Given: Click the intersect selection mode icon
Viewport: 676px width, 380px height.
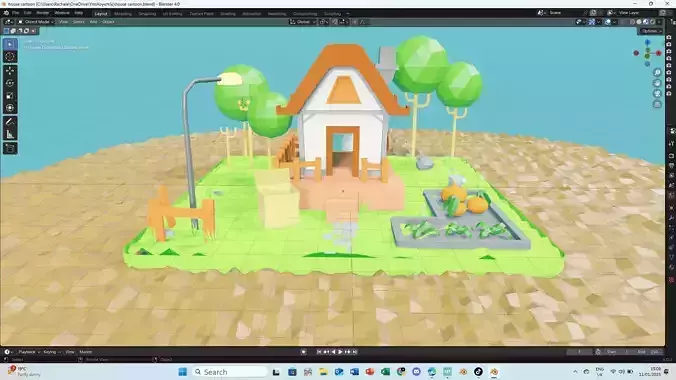Looking at the screenshot, I should click(26, 31).
